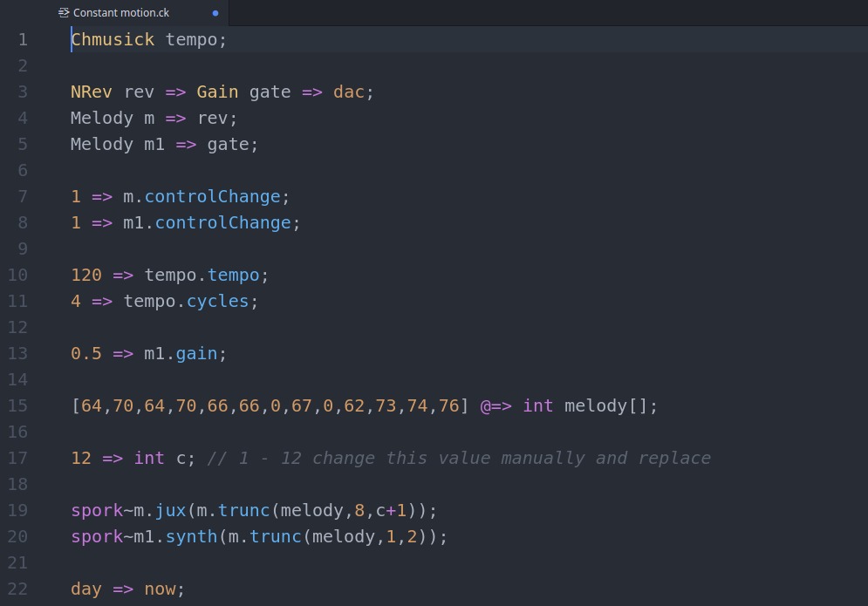Viewport: 868px width, 606px height.
Task: Click the unsaved-changes dot on the tab
Action: 215,13
